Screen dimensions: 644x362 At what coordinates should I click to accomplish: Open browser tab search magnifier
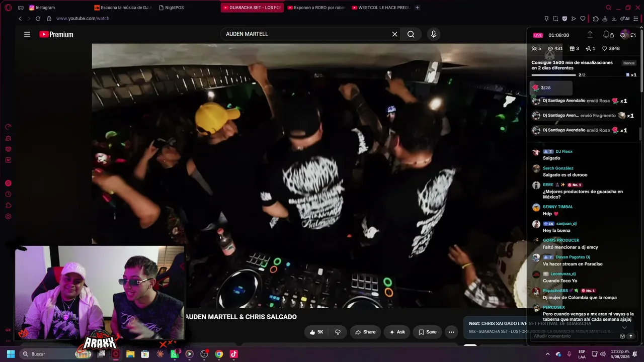click(x=608, y=8)
